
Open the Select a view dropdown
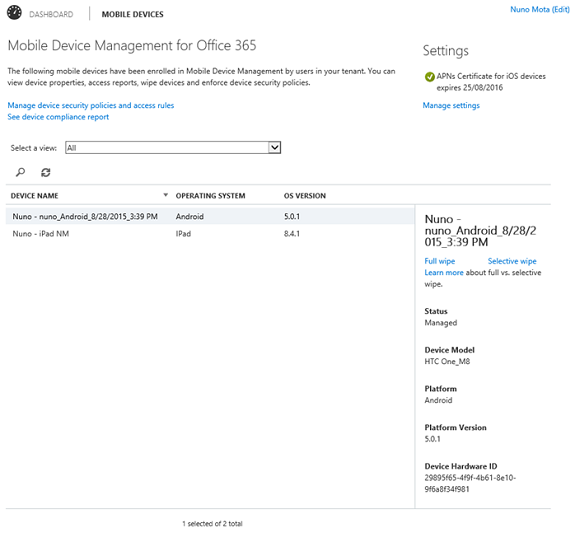tap(173, 147)
